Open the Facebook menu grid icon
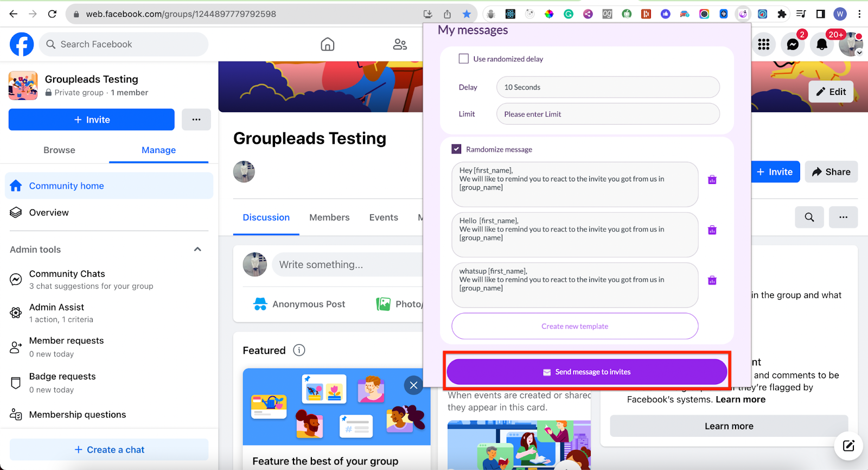 click(x=764, y=45)
